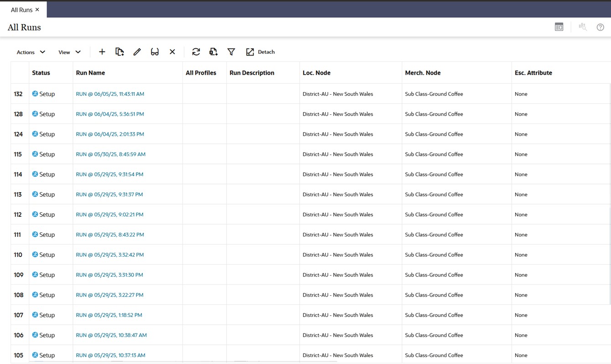This screenshot has width=611, height=364.
Task: Open run RUN @ 06/05/25, 11:43:11 AM
Action: tap(110, 94)
